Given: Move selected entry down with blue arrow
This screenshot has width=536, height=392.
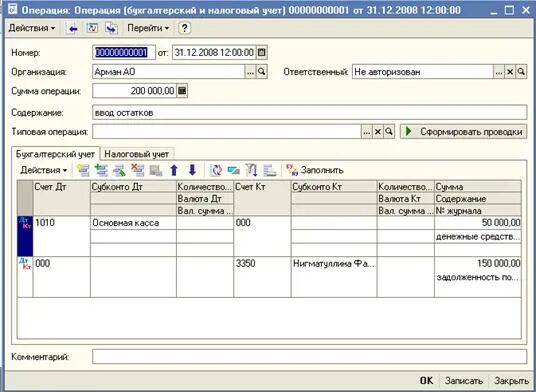Looking at the screenshot, I should click(192, 170).
